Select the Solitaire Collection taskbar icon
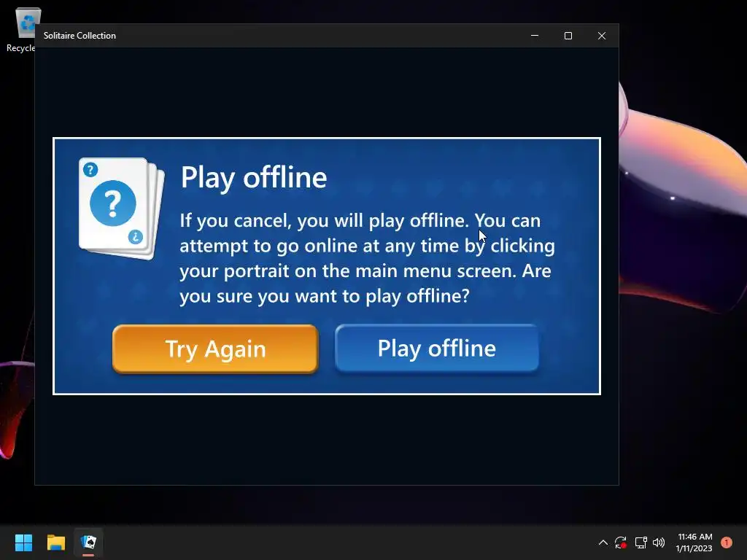Viewport: 747px width, 560px height. pos(88,542)
